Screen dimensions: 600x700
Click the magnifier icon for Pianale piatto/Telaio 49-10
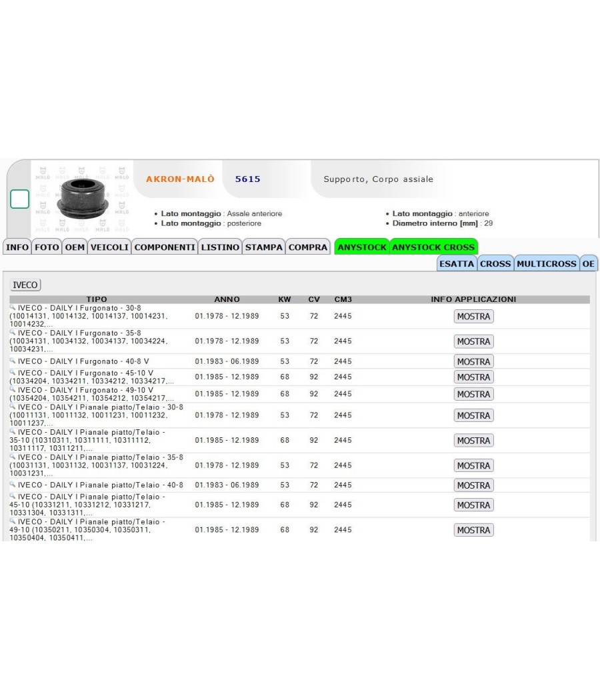[x=13, y=521]
